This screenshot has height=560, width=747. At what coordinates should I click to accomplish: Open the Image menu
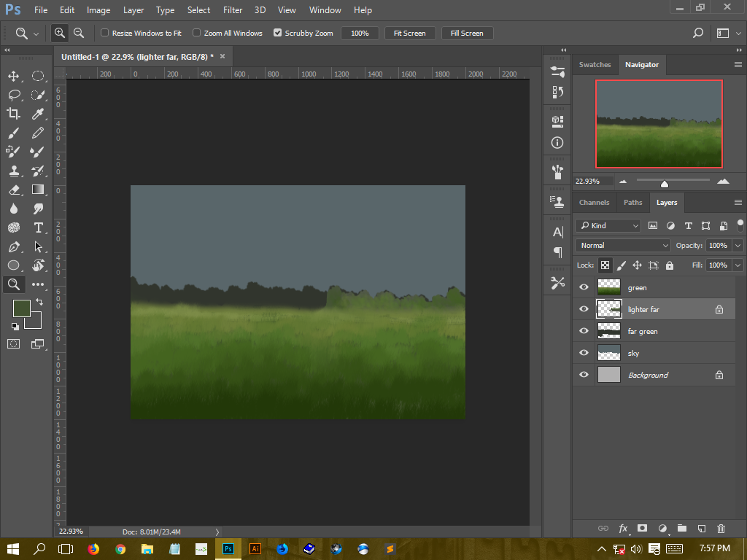pos(98,10)
